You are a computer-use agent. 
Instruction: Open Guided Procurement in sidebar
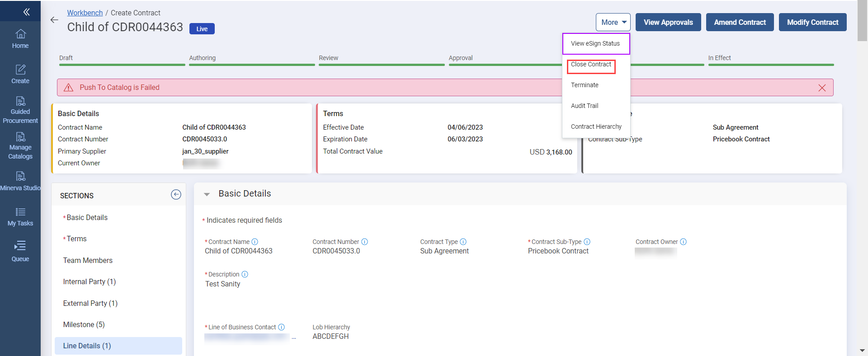pyautogui.click(x=20, y=110)
